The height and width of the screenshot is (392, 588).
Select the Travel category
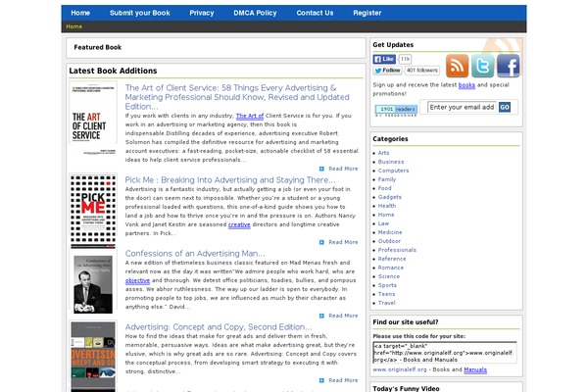[x=387, y=303]
